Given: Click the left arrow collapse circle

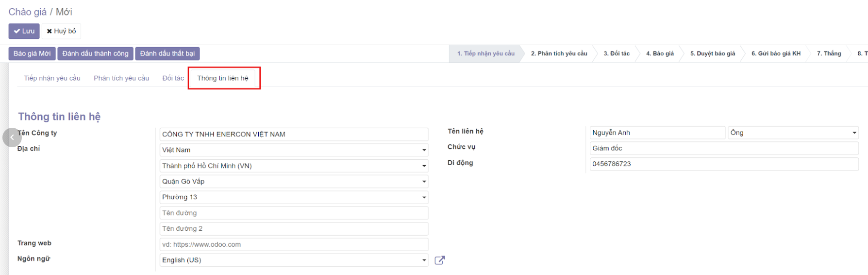Looking at the screenshot, I should pos(12,137).
